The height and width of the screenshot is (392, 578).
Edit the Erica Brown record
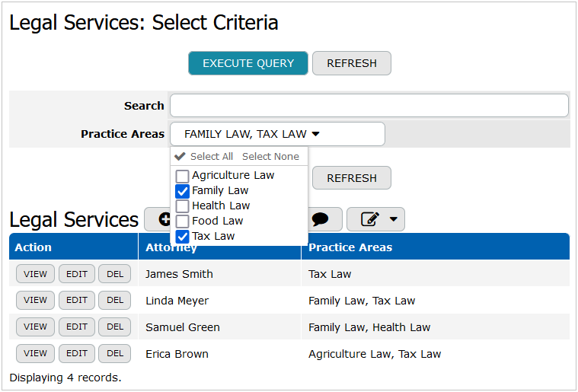tap(77, 353)
